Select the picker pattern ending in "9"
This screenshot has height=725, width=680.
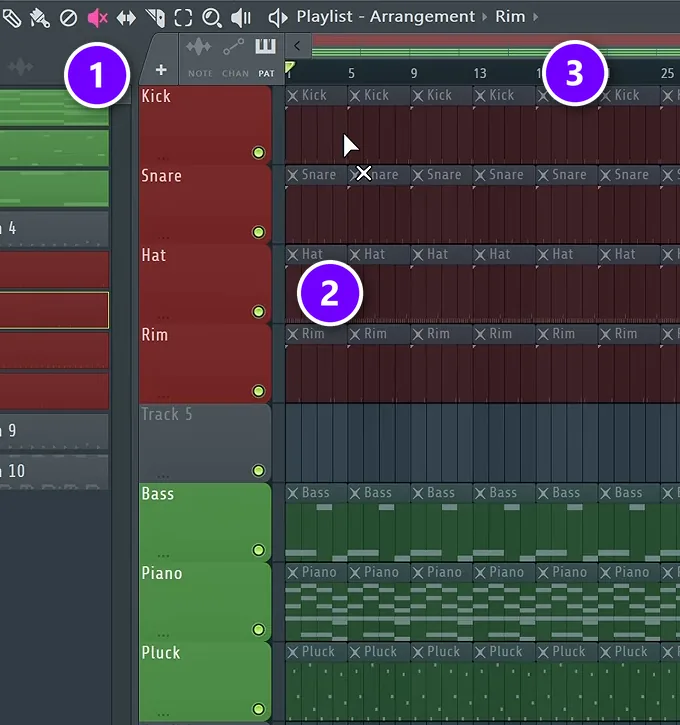click(x=54, y=431)
